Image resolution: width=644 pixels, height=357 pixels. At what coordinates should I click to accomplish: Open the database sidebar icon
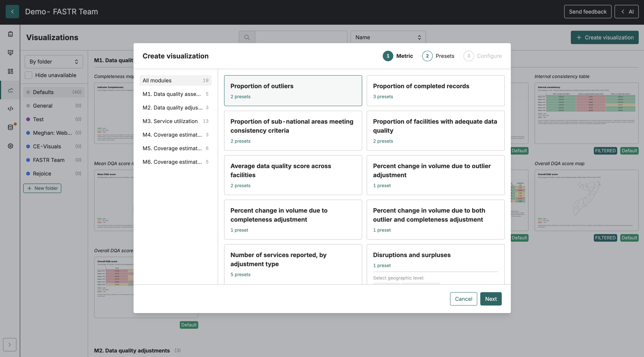pos(10,127)
